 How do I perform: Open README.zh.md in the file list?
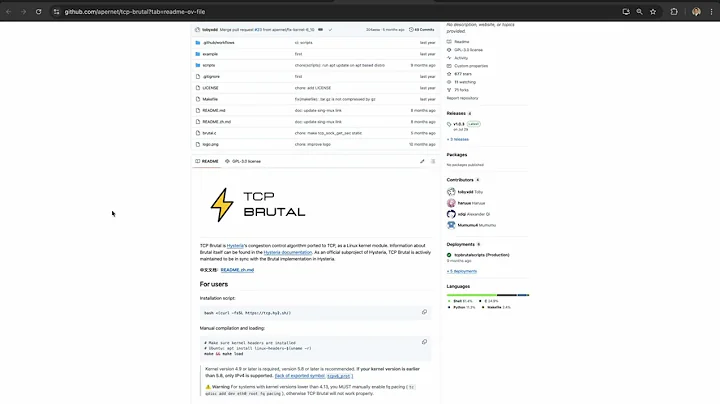tap(216, 122)
